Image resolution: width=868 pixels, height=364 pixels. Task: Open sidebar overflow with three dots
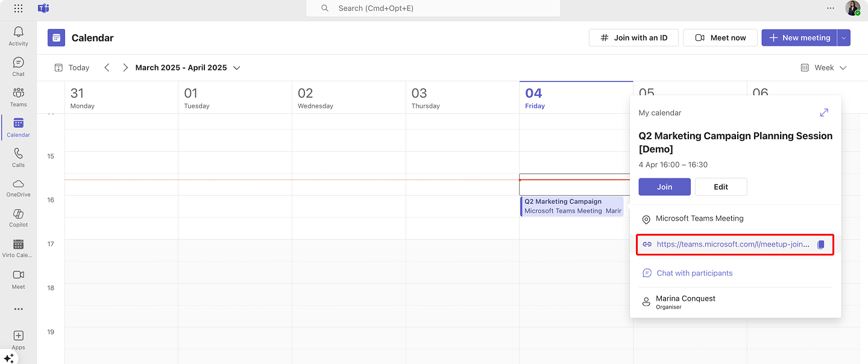click(18, 309)
